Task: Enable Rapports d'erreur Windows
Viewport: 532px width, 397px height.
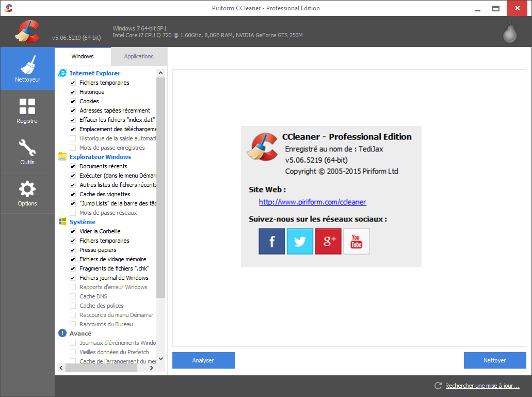Action: [73, 287]
